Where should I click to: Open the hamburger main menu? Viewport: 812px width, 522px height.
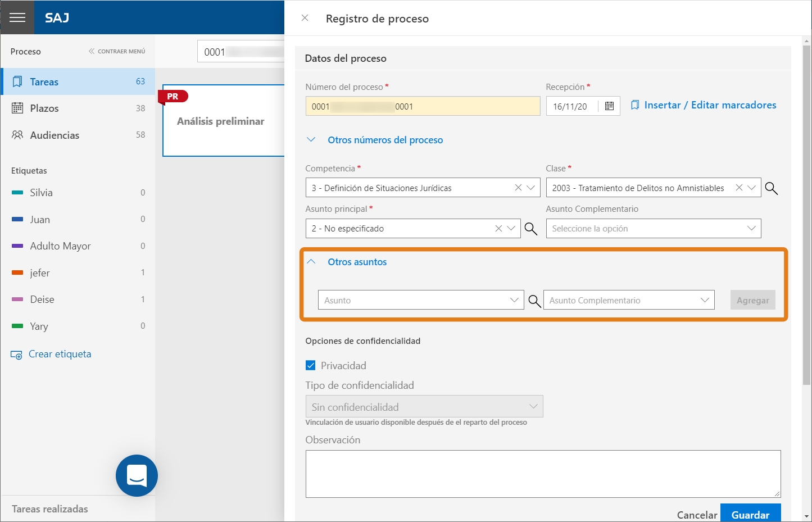tap(17, 17)
